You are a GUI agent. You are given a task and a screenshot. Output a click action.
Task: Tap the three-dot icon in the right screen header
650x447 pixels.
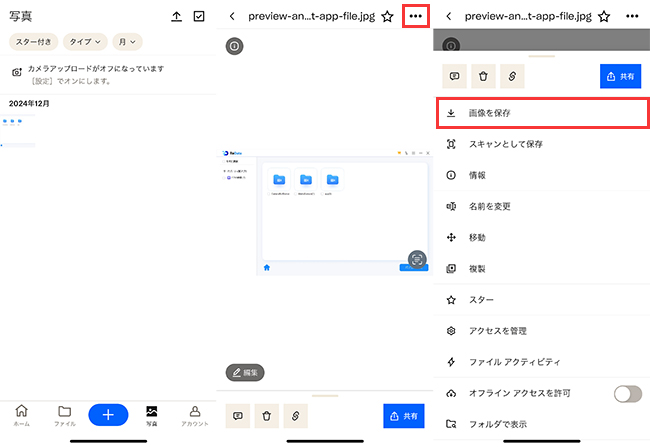(x=632, y=16)
